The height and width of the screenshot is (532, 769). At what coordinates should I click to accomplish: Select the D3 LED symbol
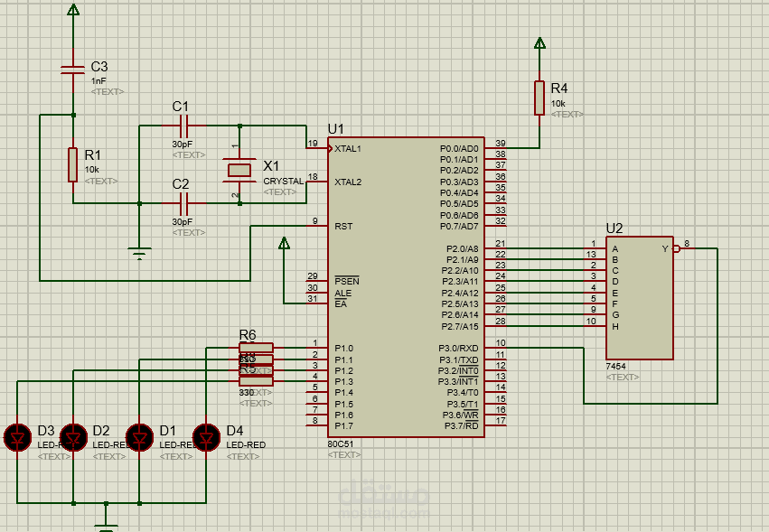(18, 437)
